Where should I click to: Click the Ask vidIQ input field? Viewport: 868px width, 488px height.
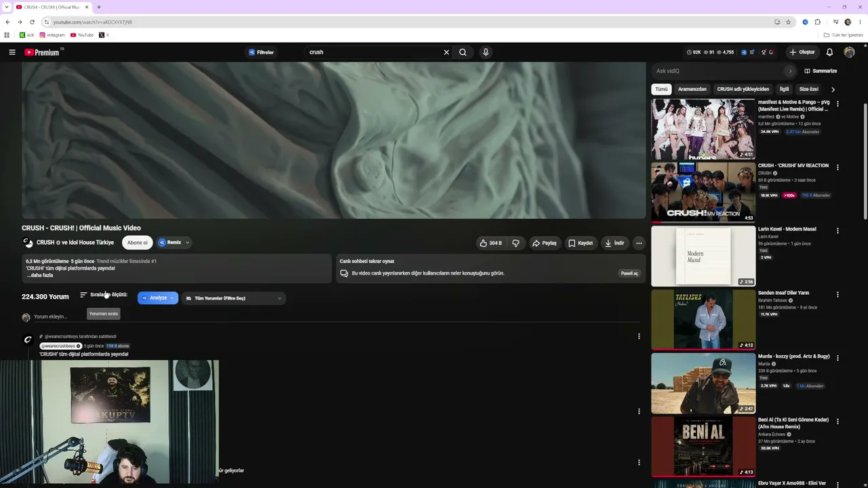(719, 71)
